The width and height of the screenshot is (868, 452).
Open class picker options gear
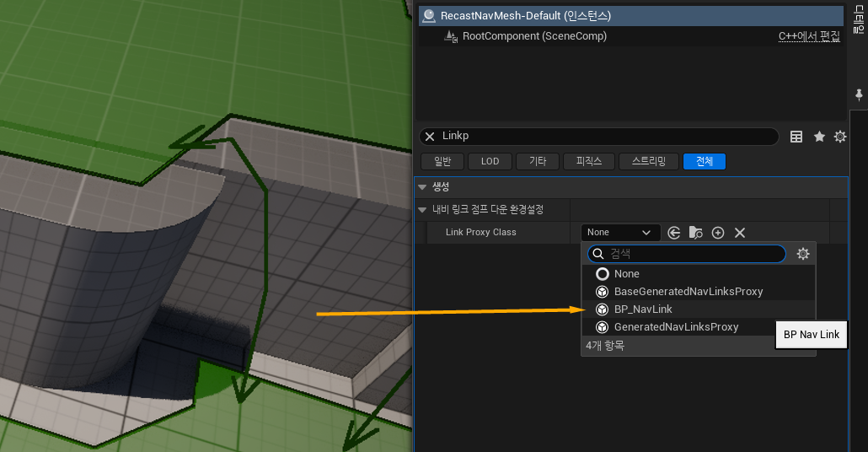coord(802,254)
